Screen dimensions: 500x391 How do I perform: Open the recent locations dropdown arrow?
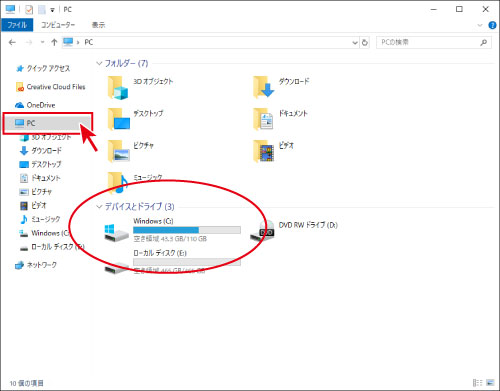[x=42, y=42]
